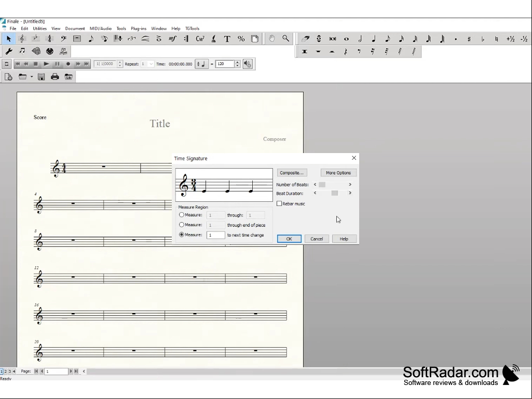Expand the Open folder dropdown arrow
532x399 pixels.
tap(32, 77)
